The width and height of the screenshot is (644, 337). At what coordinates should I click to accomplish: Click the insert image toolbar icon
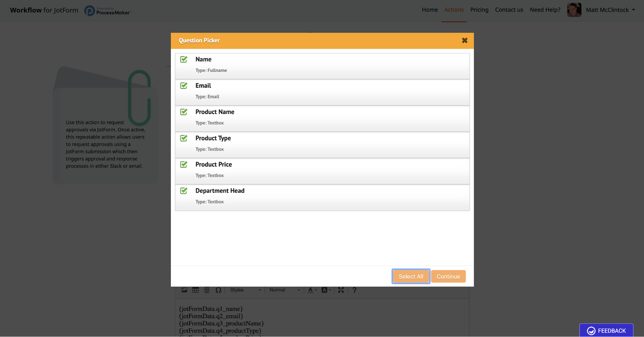click(184, 290)
